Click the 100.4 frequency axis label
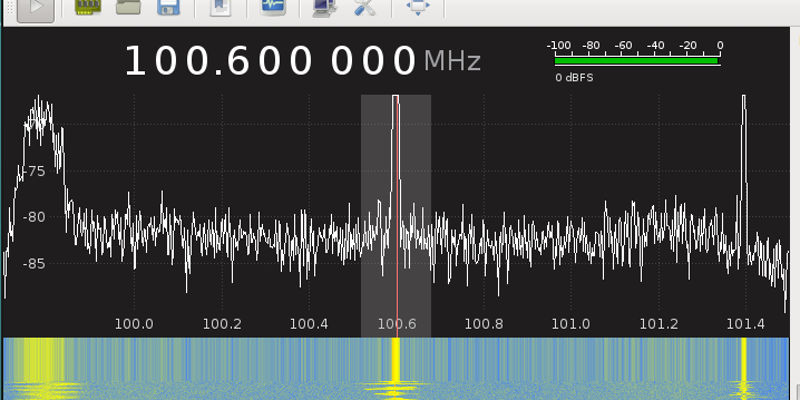Screen dimensions: 800x400 (x=309, y=324)
